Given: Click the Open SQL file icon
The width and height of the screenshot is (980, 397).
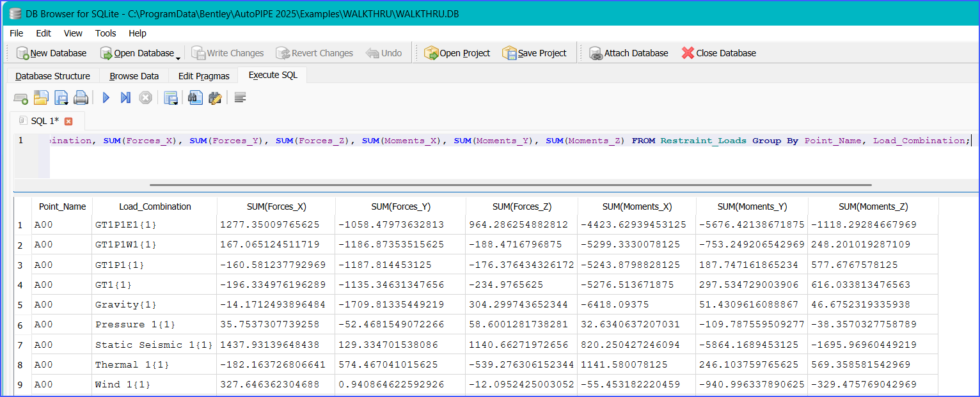Looking at the screenshot, I should (41, 98).
